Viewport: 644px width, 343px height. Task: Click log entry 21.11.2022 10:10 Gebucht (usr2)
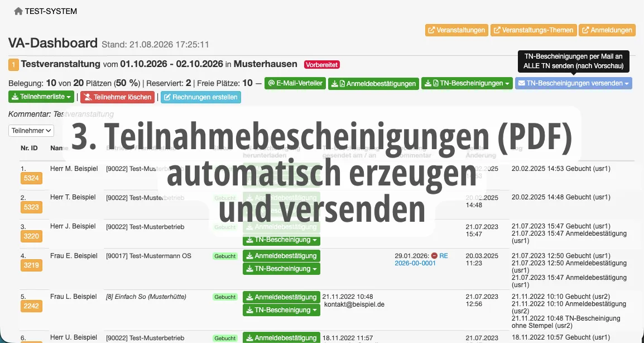tap(561, 296)
